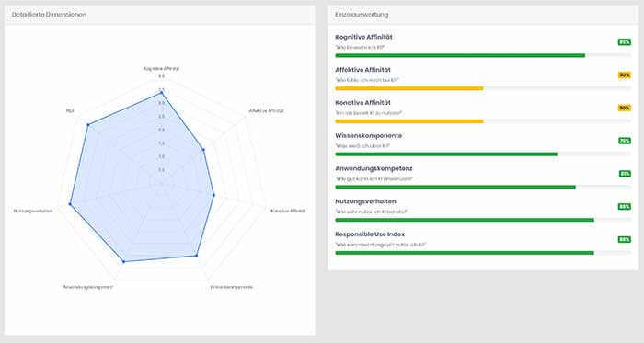Click the "Was weiß ich über KI?" subtitle
644x343 pixels.
tap(362, 145)
